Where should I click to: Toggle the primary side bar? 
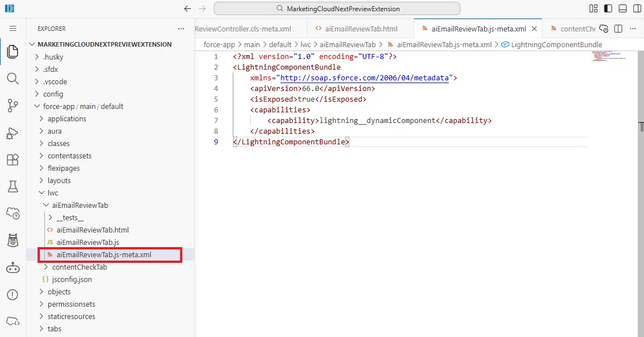coord(608,8)
